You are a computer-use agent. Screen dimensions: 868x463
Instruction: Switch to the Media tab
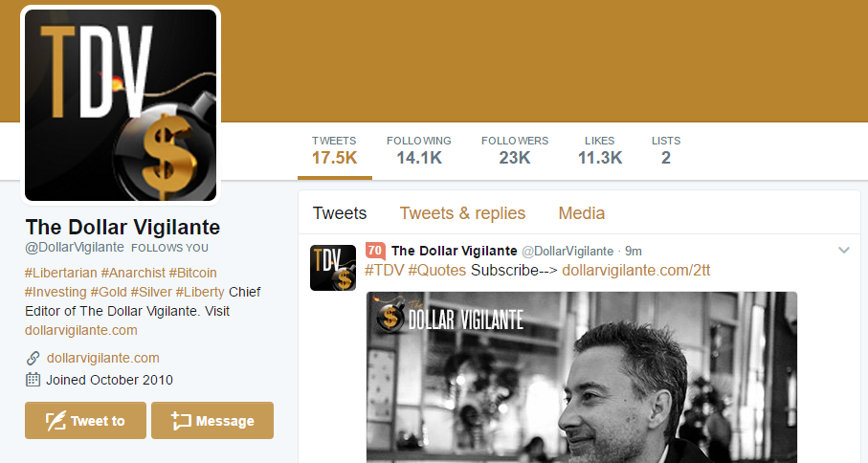[x=582, y=213]
